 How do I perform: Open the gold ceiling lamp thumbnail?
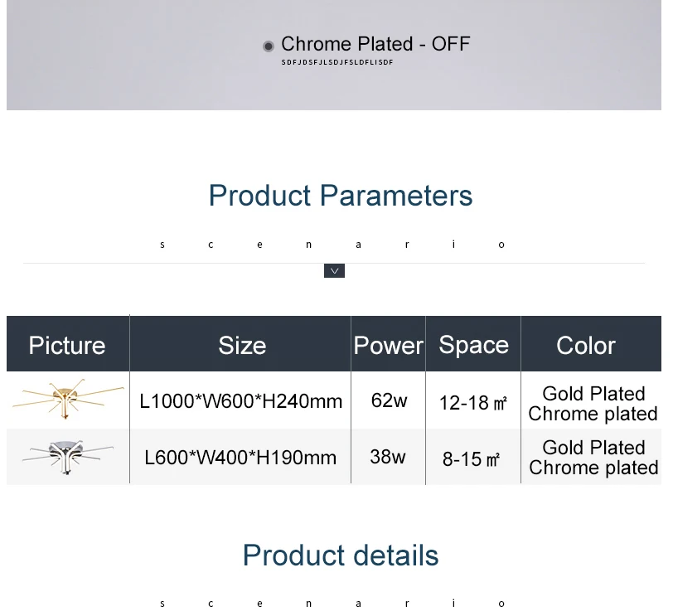click(x=68, y=399)
